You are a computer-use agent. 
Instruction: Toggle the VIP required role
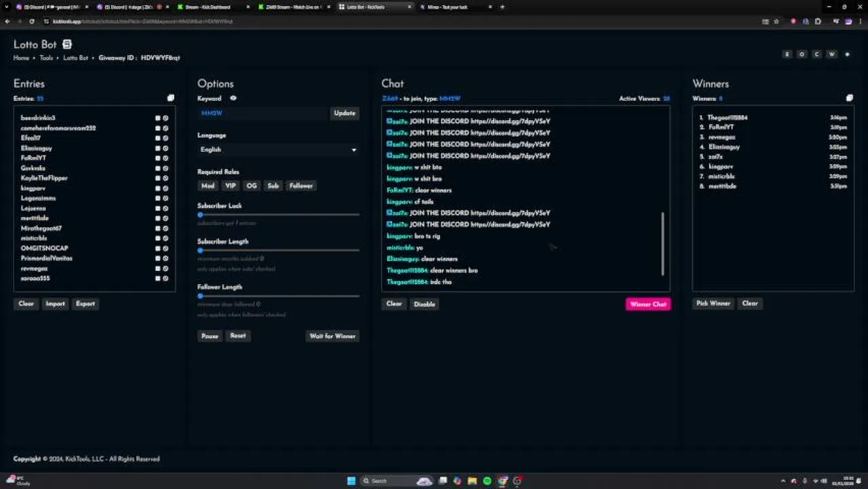tap(230, 185)
